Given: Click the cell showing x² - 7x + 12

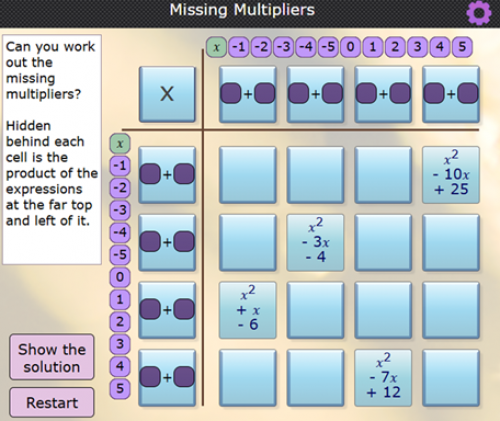Looking at the screenshot, I should pyautogui.click(x=383, y=378).
